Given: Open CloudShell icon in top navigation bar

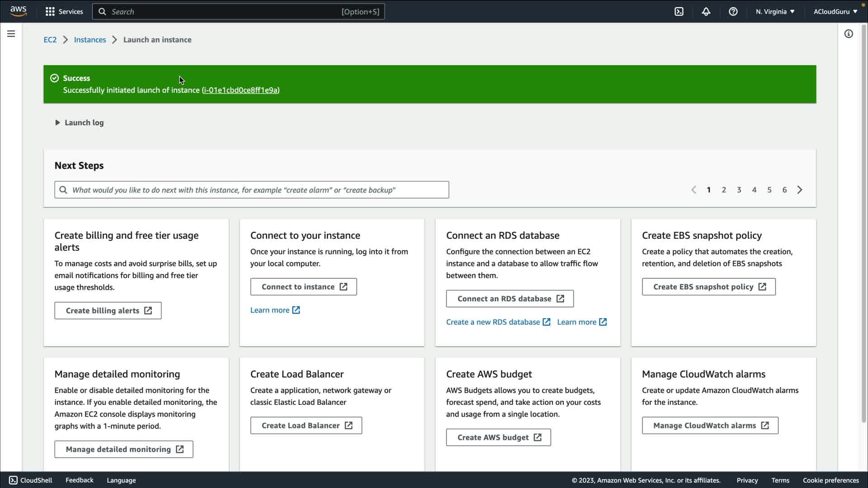Looking at the screenshot, I should point(679,12).
